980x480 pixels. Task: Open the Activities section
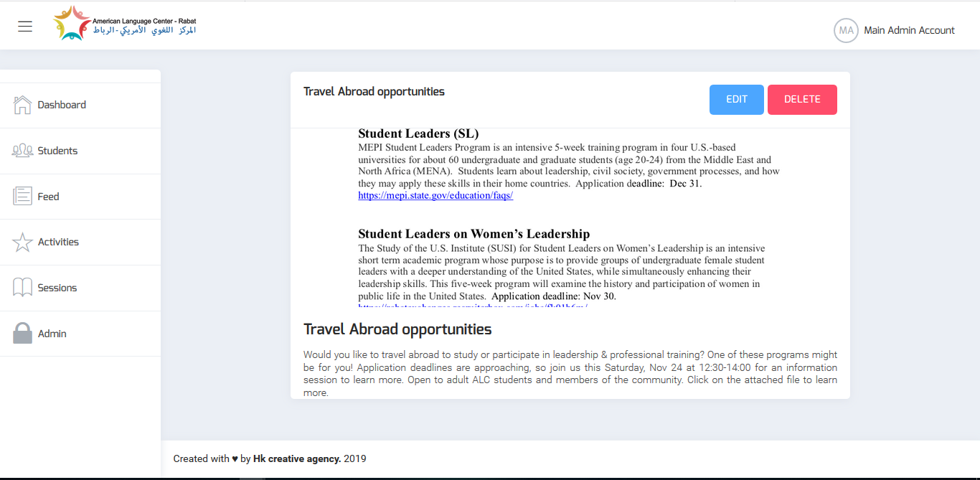(x=80, y=242)
